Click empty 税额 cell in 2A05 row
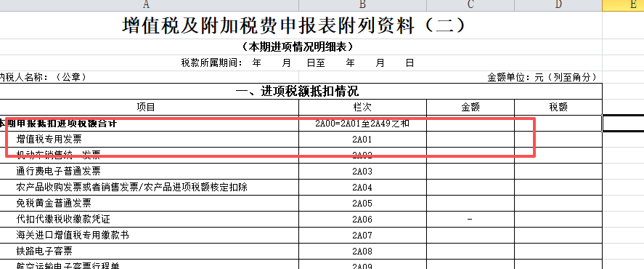This screenshot has height=269, width=644. 558,204
